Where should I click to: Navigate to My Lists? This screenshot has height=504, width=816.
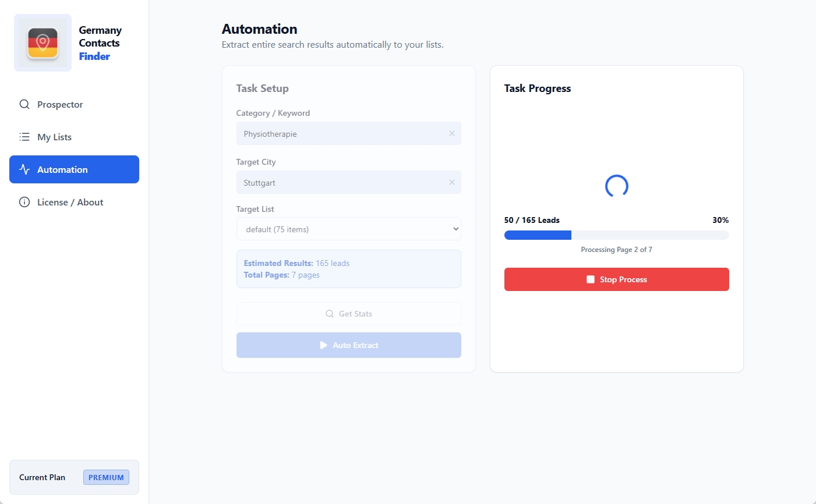pyautogui.click(x=54, y=137)
